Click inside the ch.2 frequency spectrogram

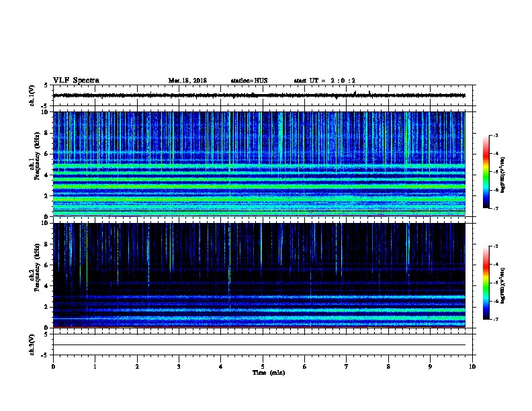coord(259,275)
